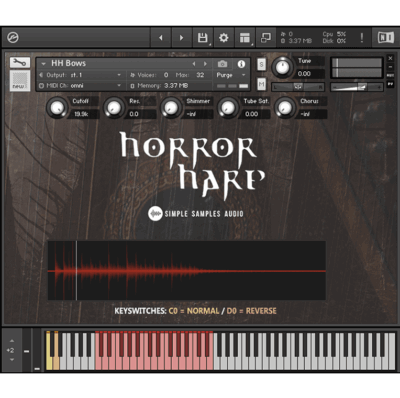The width and height of the screenshot is (400, 398).
Task: Open the Output st. 1 dropdown
Action: pos(80,75)
